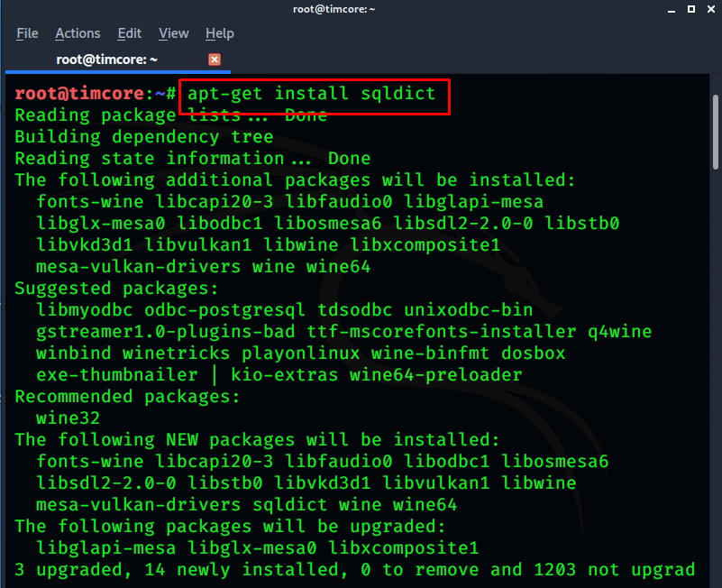Click the 'exe-thumbnailer' package name
The width and height of the screenshot is (722, 588).
click(x=117, y=375)
